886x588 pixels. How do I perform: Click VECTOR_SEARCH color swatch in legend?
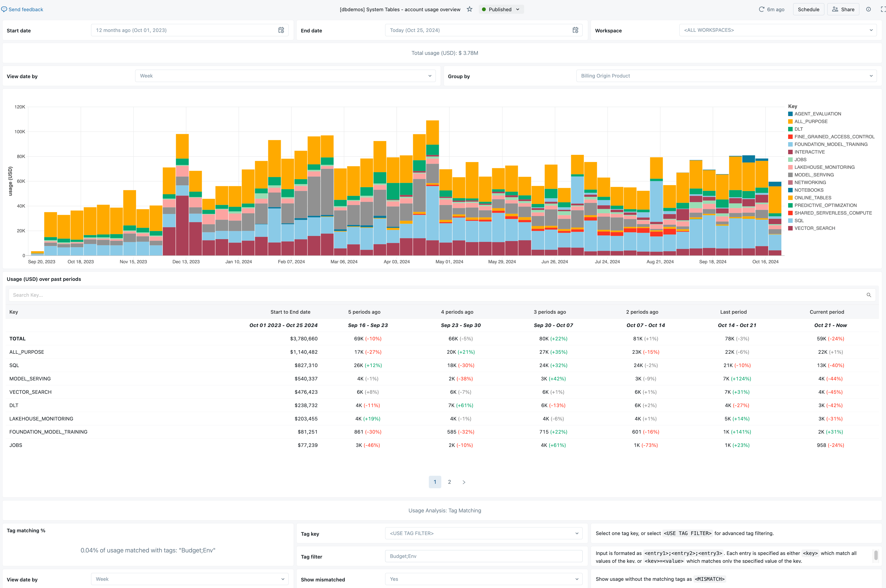click(x=790, y=228)
